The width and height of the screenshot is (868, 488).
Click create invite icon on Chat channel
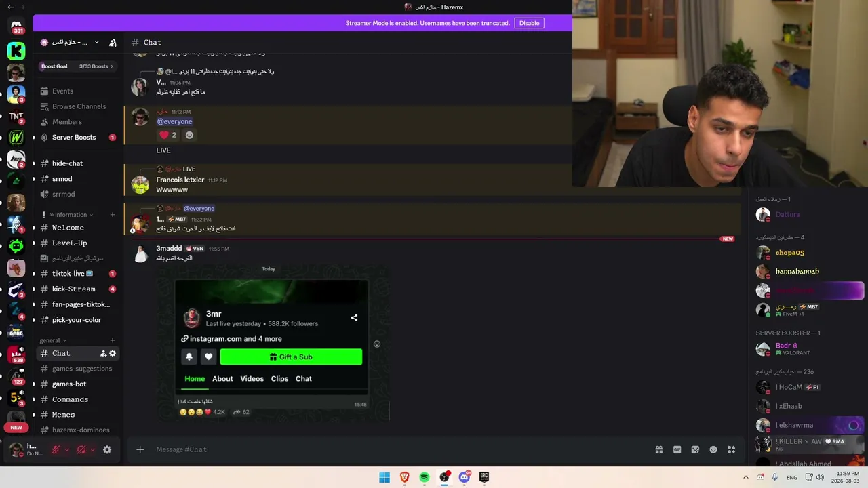point(103,354)
